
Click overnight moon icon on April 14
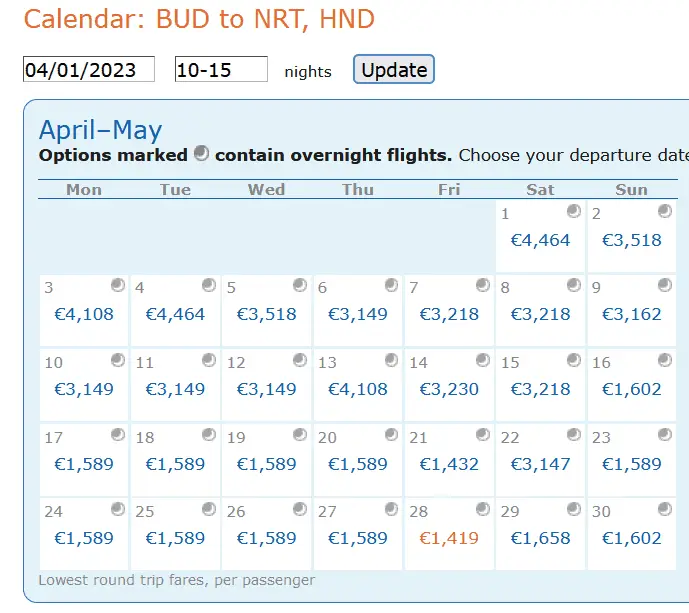tap(483, 360)
